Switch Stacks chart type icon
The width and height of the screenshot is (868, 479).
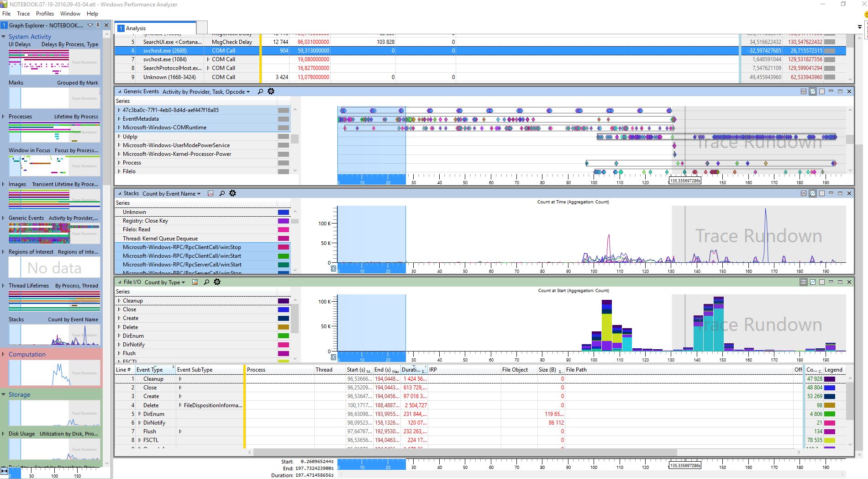pyautogui.click(x=210, y=193)
